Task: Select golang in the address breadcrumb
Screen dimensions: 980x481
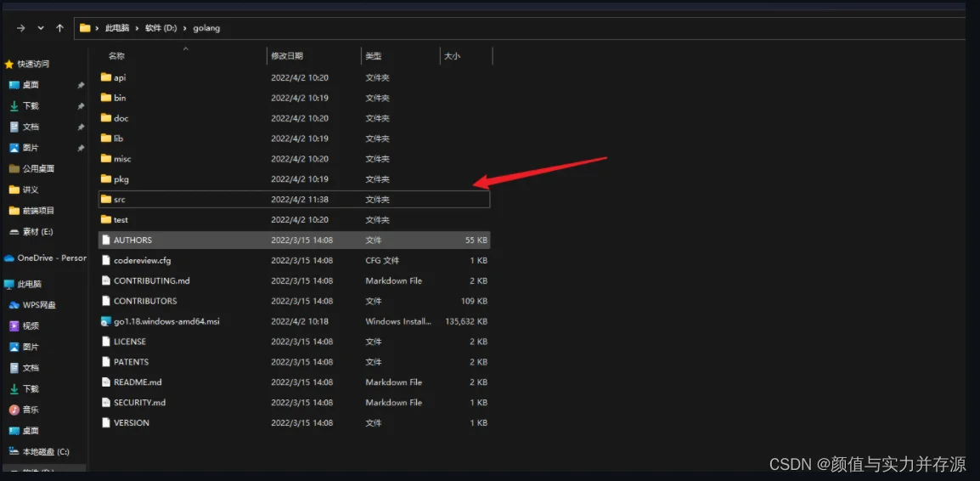Action: 207,28
